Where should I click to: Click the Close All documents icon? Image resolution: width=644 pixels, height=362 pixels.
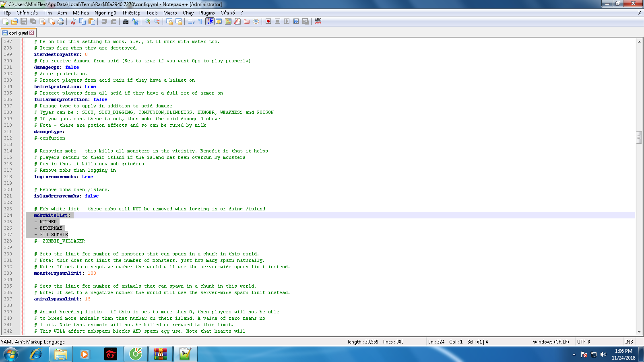click(x=52, y=21)
